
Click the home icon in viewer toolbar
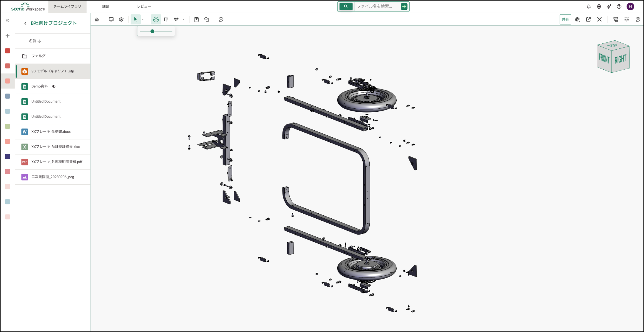click(x=97, y=19)
